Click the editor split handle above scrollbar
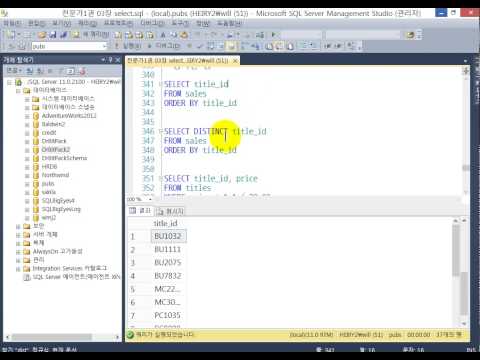The width and height of the screenshot is (480, 360). click(466, 70)
